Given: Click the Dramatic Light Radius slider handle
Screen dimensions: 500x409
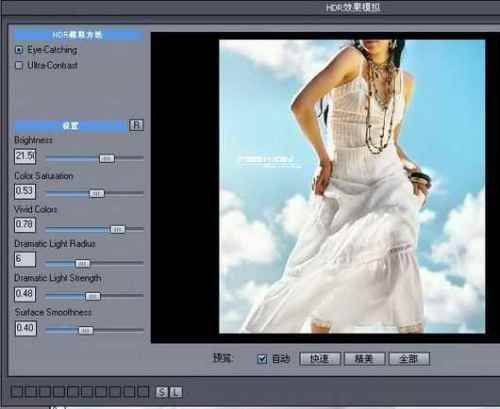Looking at the screenshot, I should pos(82,264).
